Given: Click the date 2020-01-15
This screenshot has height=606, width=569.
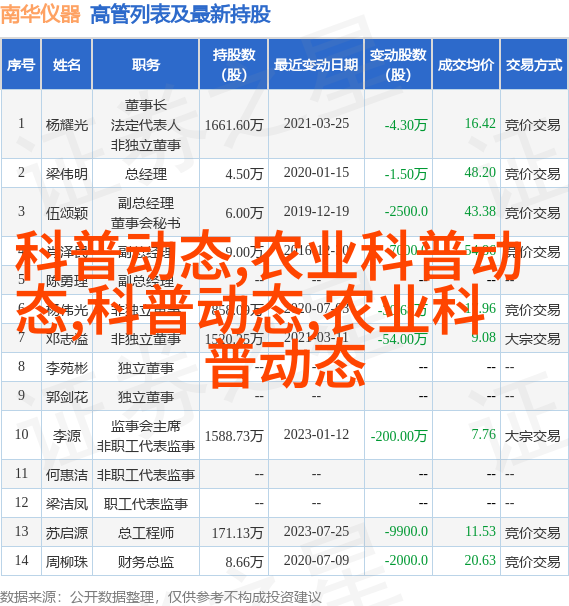Looking at the screenshot, I should (316, 172).
